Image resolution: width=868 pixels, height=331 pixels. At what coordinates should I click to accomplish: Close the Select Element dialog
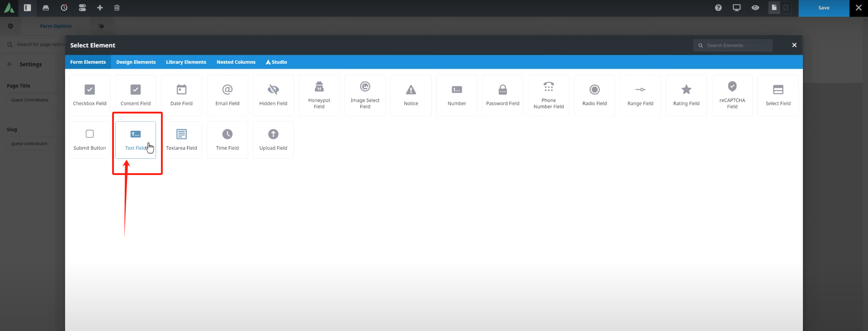(794, 45)
